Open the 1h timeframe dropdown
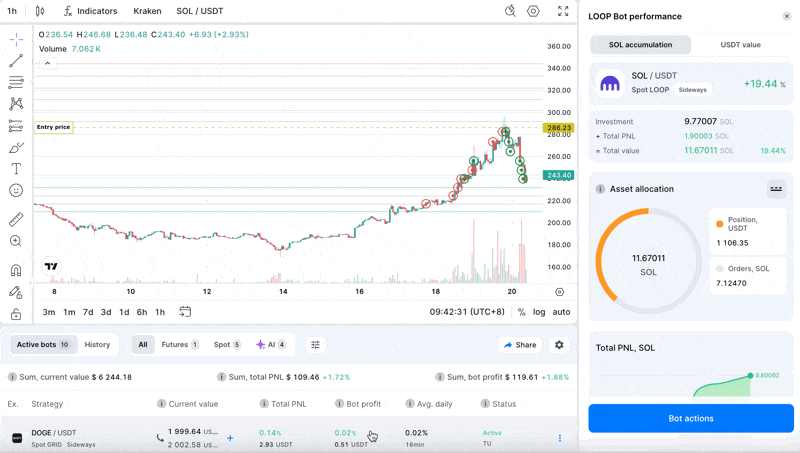The height and width of the screenshot is (453, 800). click(x=11, y=11)
